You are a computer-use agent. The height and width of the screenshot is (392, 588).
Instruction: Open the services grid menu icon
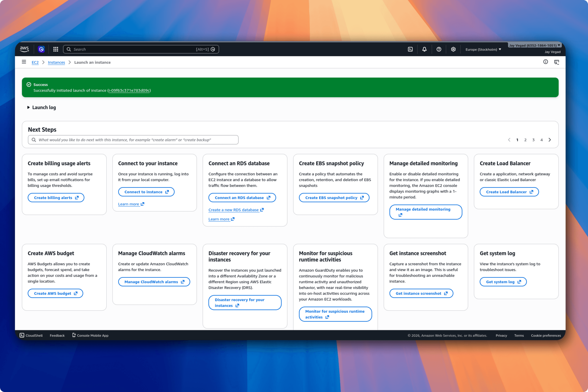click(x=56, y=49)
